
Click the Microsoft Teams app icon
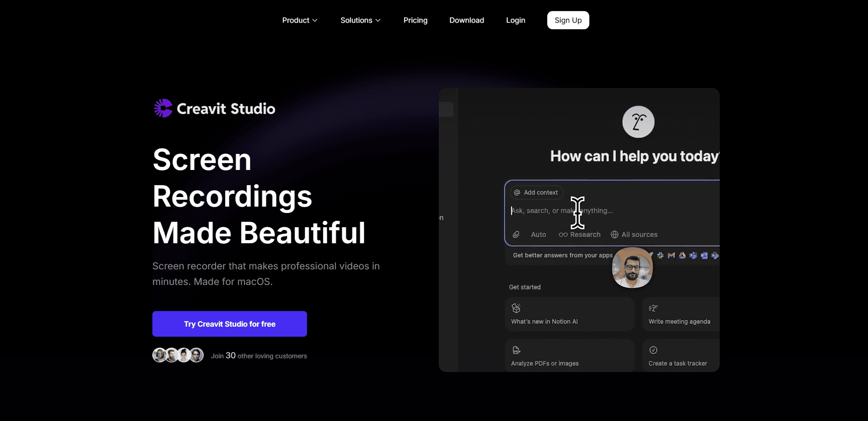click(693, 256)
